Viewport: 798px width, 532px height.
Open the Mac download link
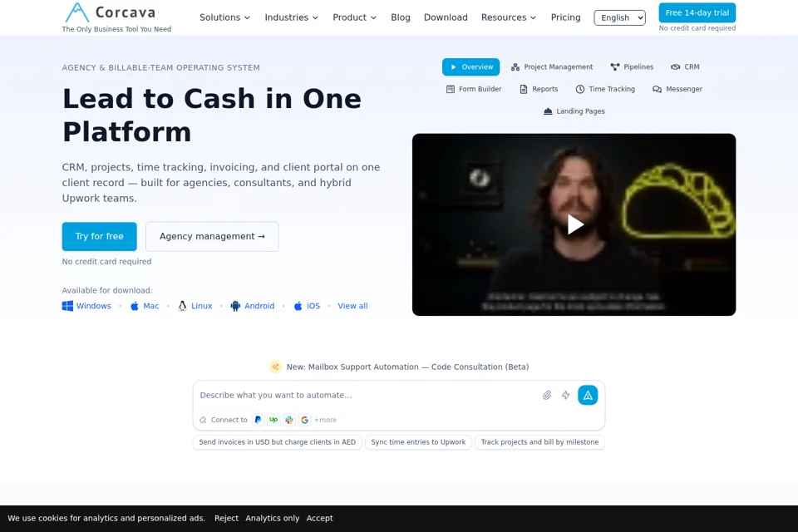145,306
